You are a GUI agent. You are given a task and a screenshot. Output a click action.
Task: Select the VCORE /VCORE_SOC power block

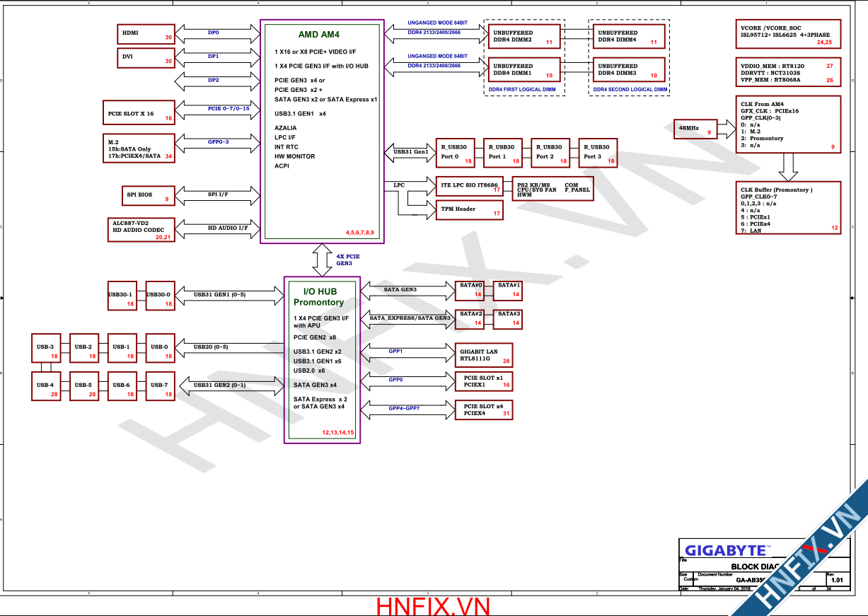tap(787, 35)
